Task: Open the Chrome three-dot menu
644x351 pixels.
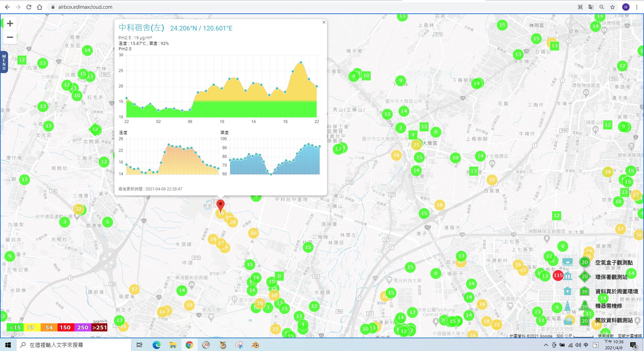Action: click(x=637, y=7)
